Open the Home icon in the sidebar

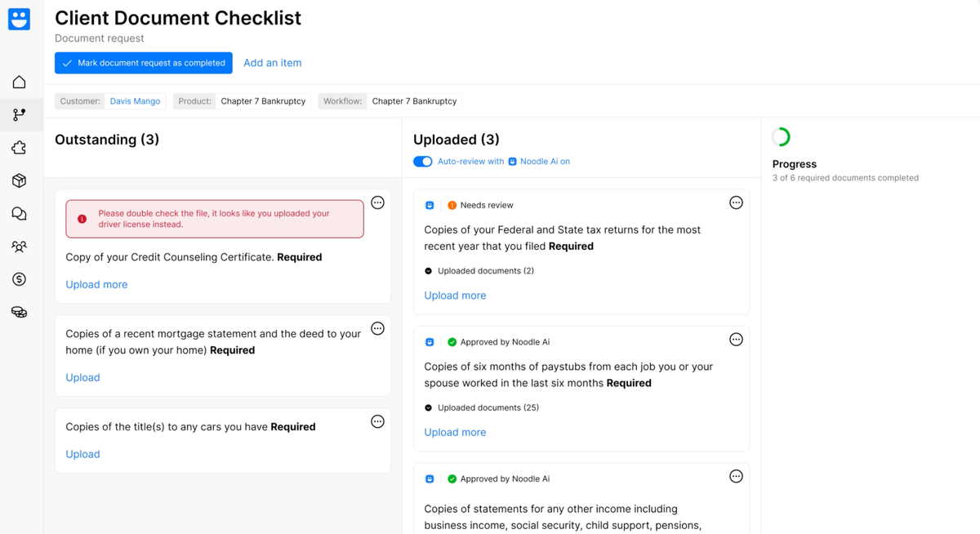click(19, 82)
